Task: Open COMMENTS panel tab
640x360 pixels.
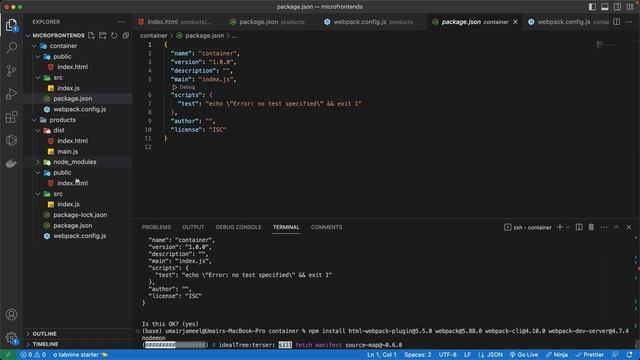Action: (x=327, y=227)
